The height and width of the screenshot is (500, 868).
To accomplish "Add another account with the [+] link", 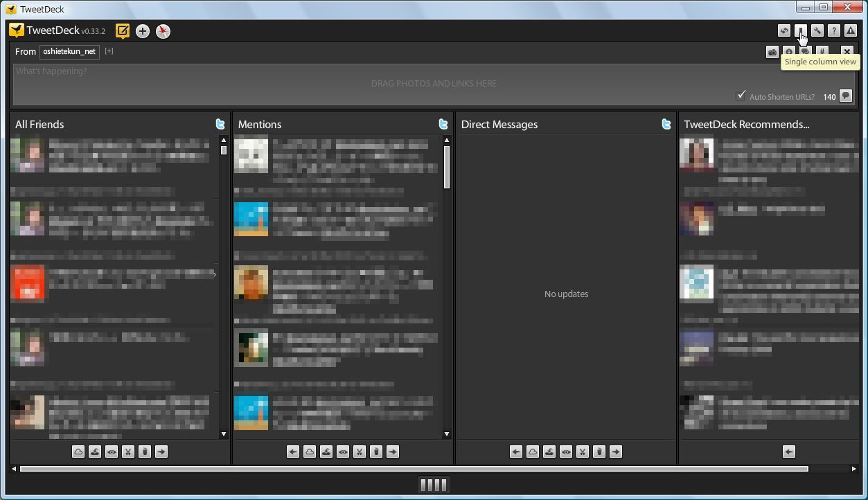I will 109,51.
